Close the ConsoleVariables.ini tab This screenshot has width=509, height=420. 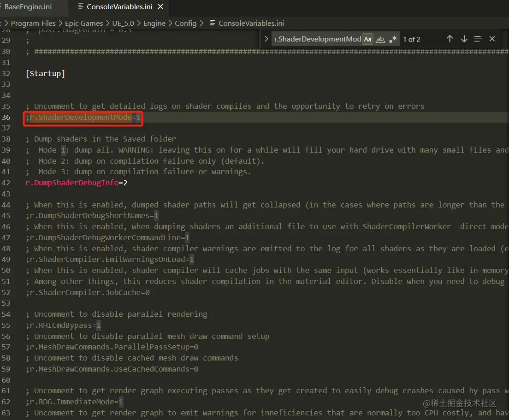160,7
